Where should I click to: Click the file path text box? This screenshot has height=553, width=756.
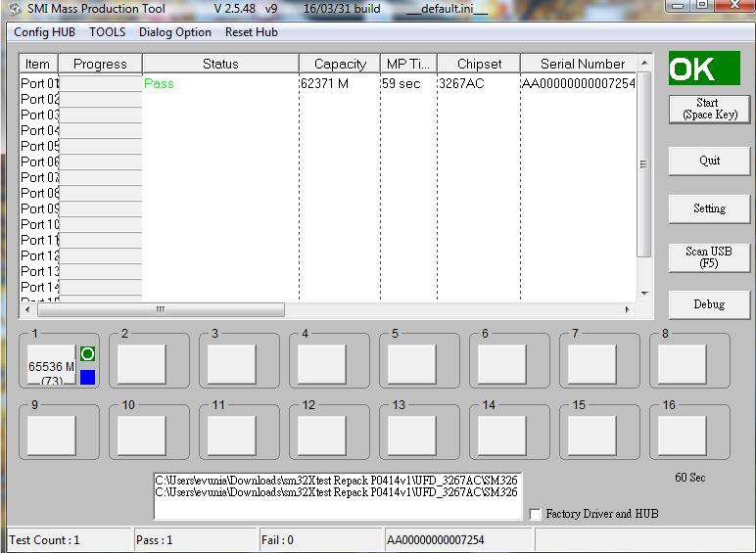[x=338, y=496]
